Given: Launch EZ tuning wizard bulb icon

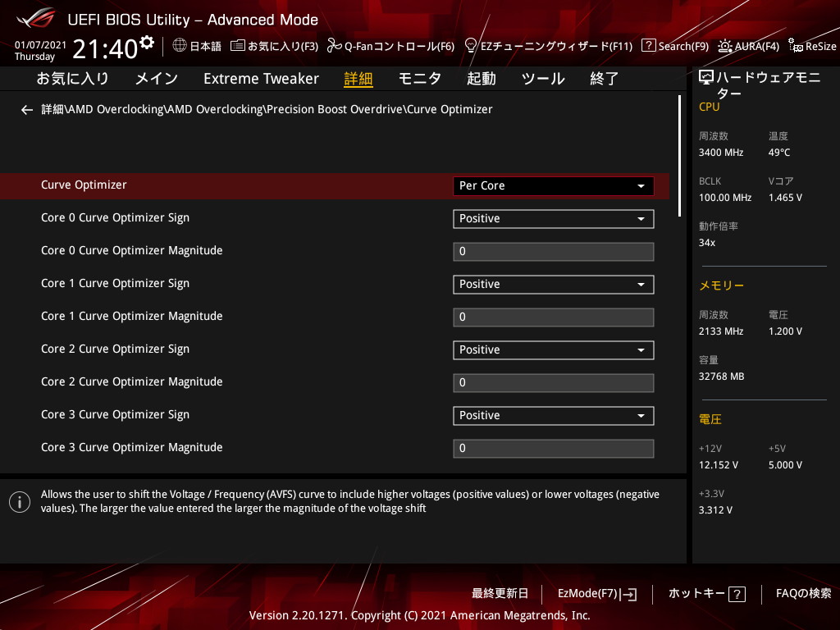Looking at the screenshot, I should pos(470,46).
